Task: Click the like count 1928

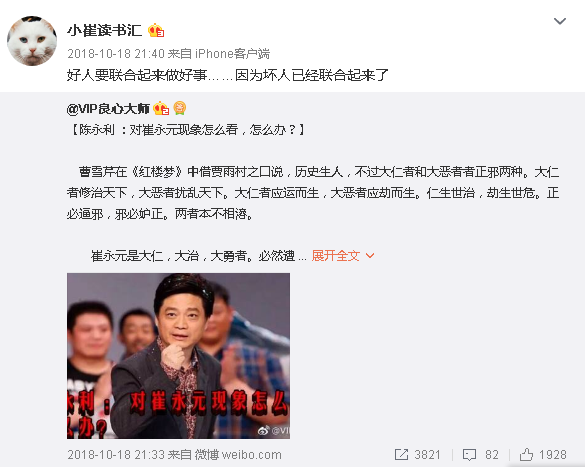Action: tap(553, 455)
